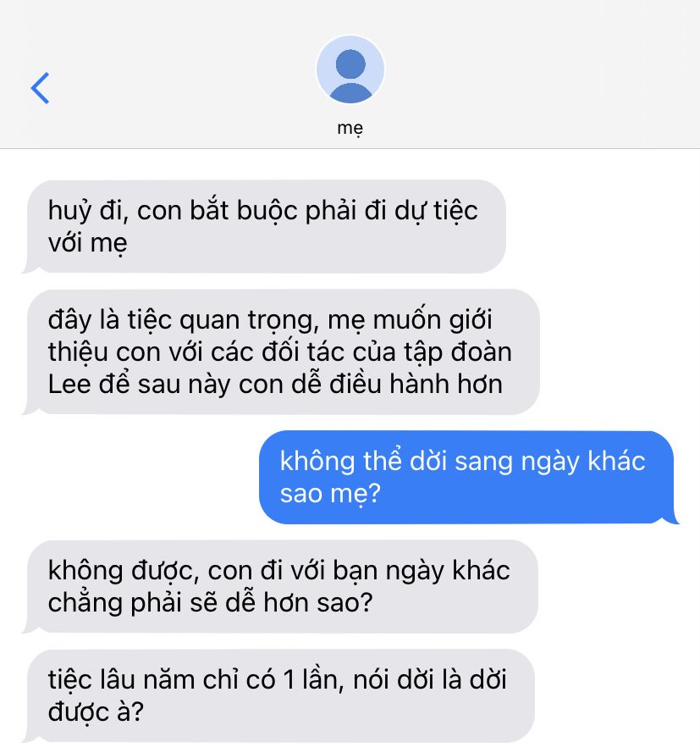700x753 pixels.
Task: Select the message starting "không được, con đi"
Action: point(281,587)
